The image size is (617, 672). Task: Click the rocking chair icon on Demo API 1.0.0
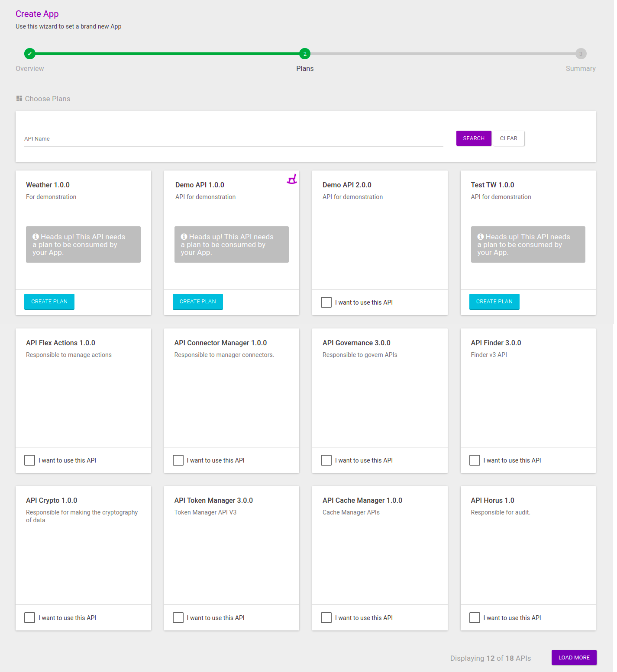point(292,179)
